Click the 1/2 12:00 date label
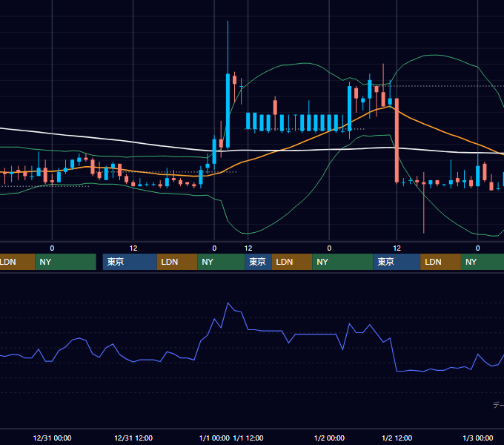Viewport: 504px width, 445px height. (x=397, y=438)
